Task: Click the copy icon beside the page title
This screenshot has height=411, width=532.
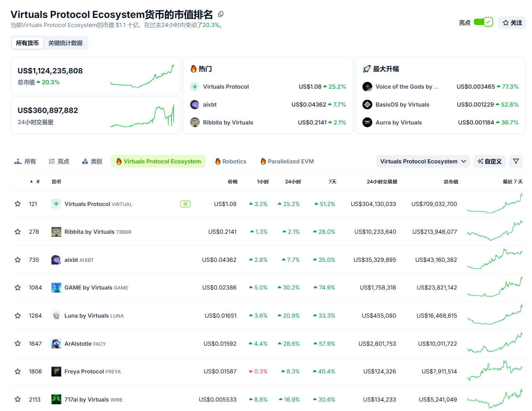Action: pos(221,14)
